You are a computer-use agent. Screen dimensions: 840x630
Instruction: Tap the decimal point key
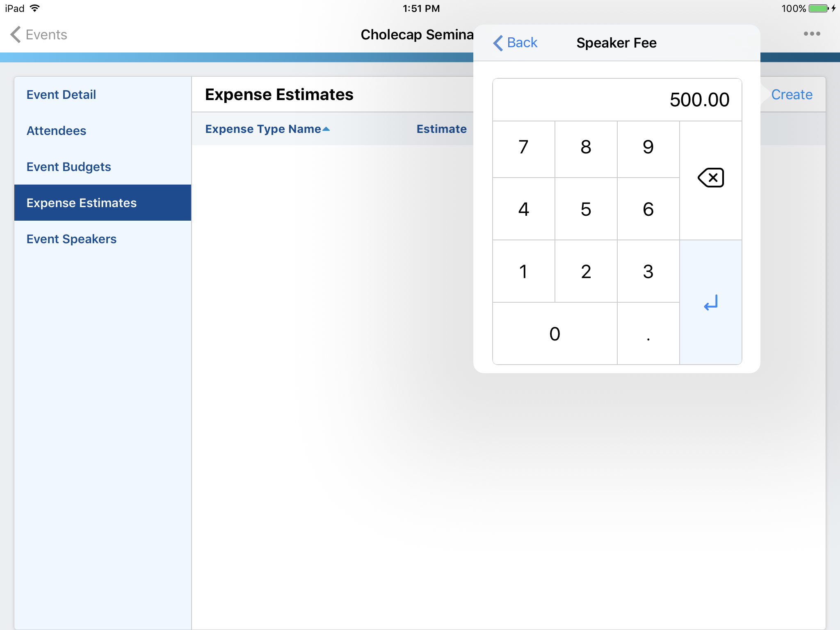click(x=648, y=334)
